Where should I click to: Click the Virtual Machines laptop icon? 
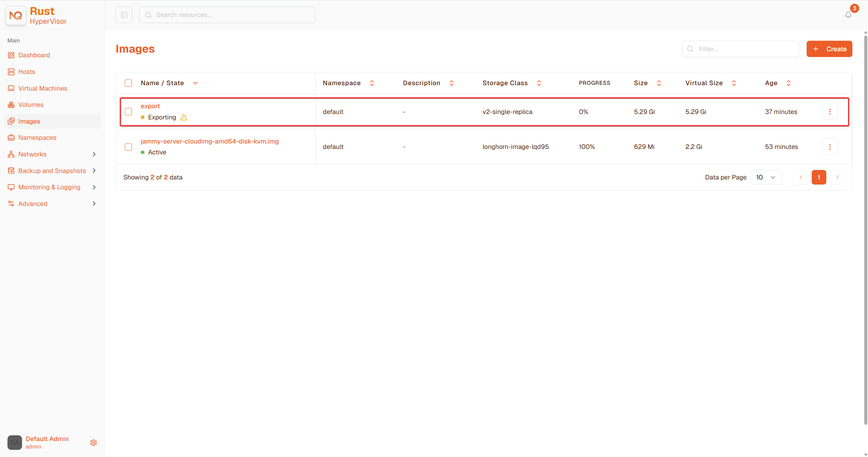11,88
